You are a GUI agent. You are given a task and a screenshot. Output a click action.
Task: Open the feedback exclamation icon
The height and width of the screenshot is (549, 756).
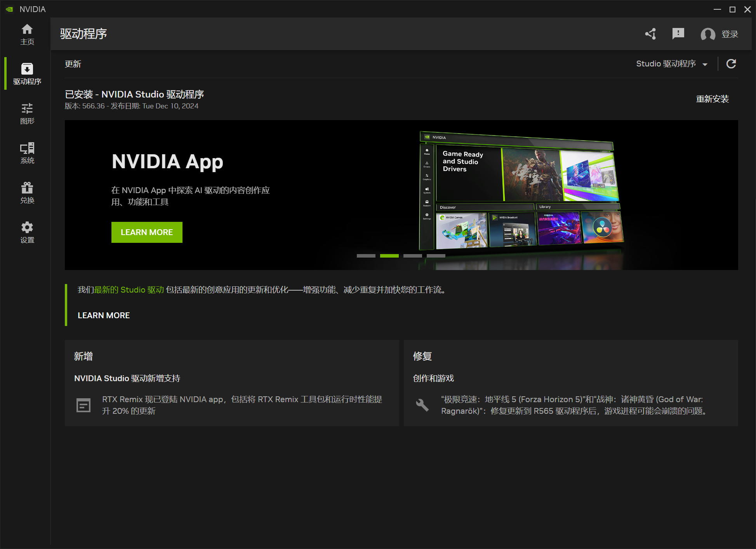pyautogui.click(x=678, y=34)
